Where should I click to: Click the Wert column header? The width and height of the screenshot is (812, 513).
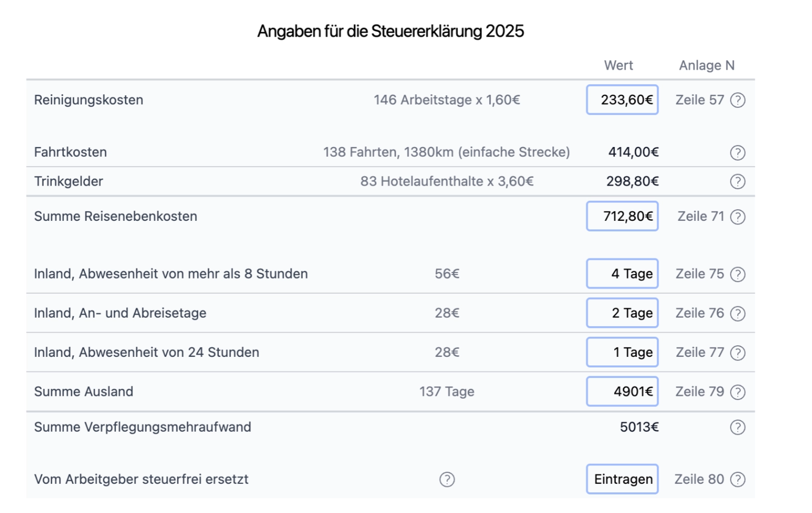tap(619, 65)
